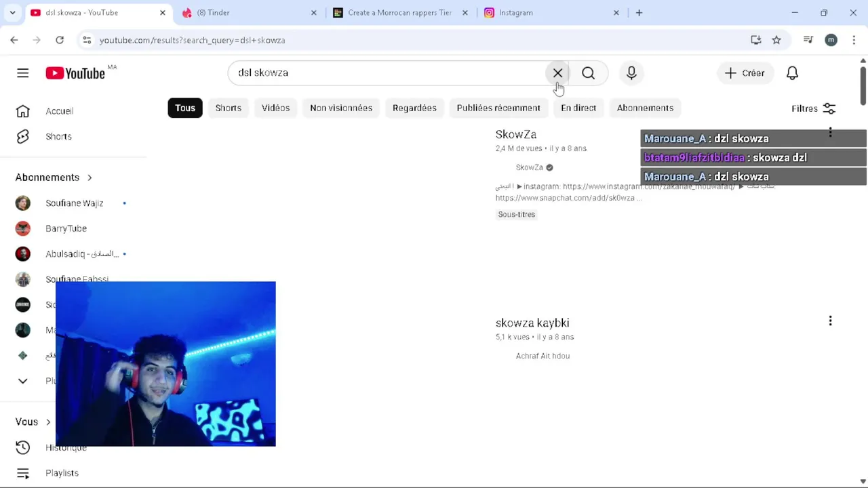Viewport: 868px width, 488px height.
Task: Open the Chrome three-dot menu
Action: tap(854, 40)
